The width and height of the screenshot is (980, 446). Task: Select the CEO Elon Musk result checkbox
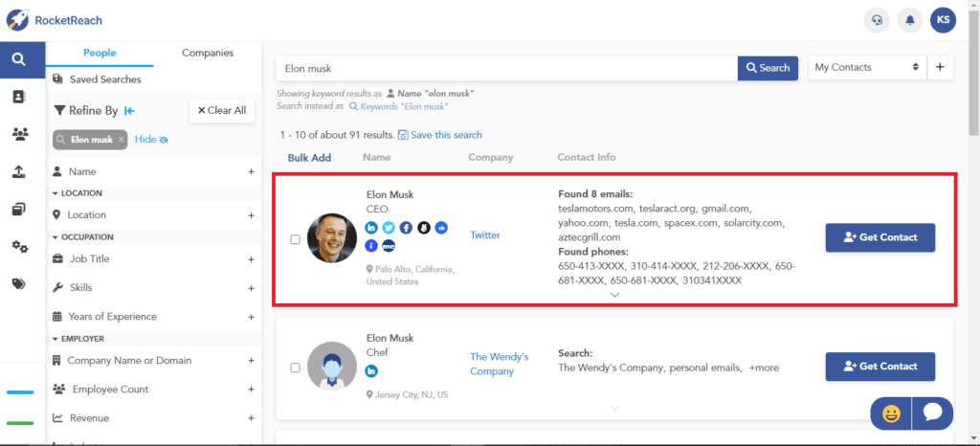coord(295,239)
